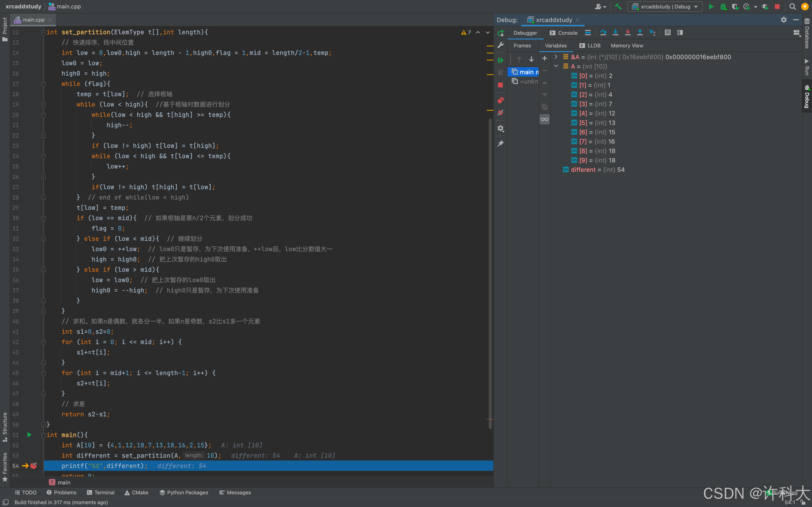Click the Step Over debugger icon
Viewport: 812px width, 507px height.
pyautogui.click(x=603, y=33)
